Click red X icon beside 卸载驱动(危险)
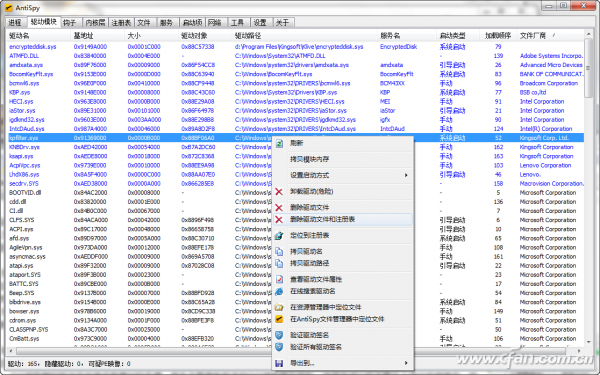Viewport: 600px width, 375px height. tap(279, 192)
